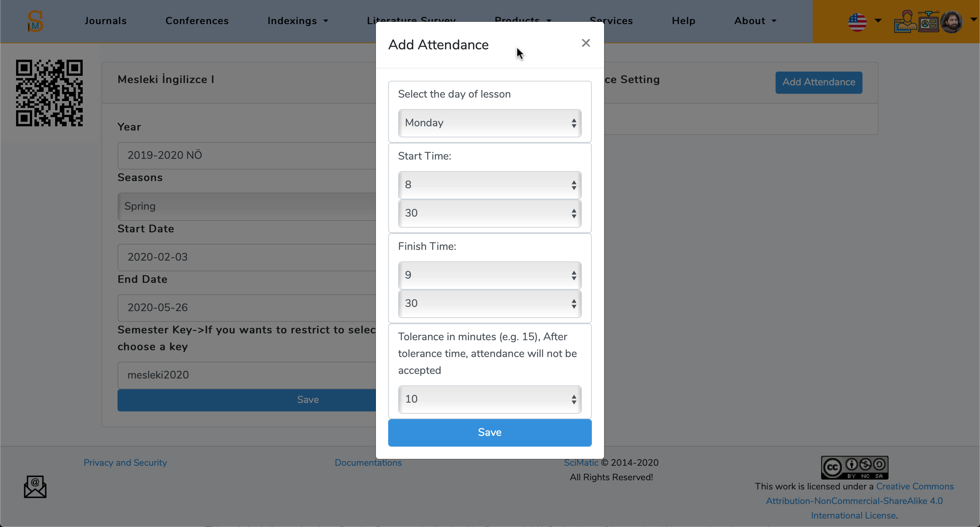This screenshot has width=980, height=527.
Task: Open the Finish Time hour dropdown
Action: (x=490, y=275)
